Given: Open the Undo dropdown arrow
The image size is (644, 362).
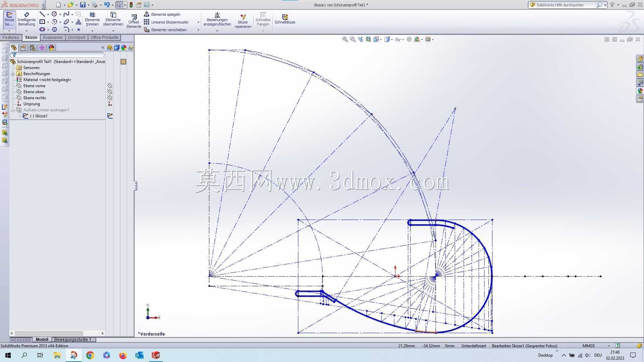Looking at the screenshot, I should pyautogui.click(x=113, y=5).
